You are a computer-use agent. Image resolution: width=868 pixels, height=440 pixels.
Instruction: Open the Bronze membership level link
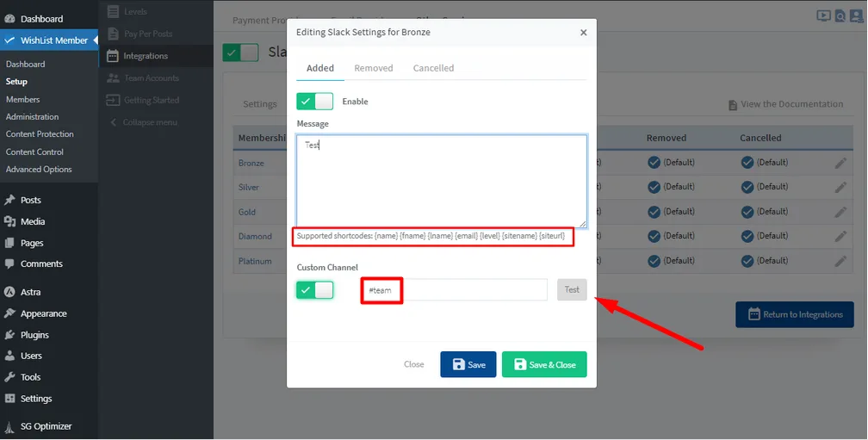251,164
